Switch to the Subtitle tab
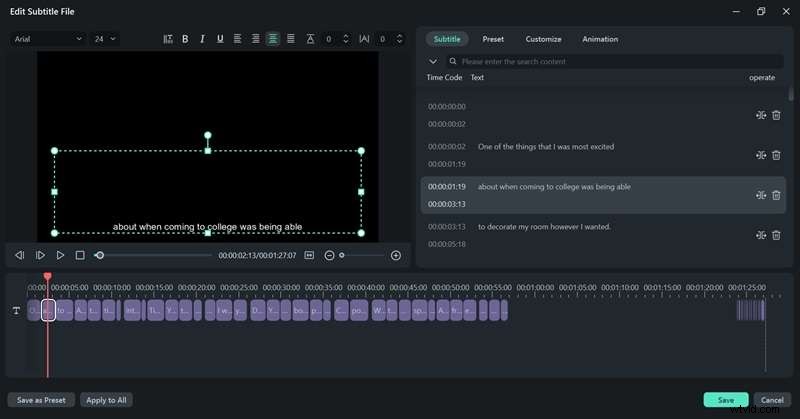 coord(447,39)
